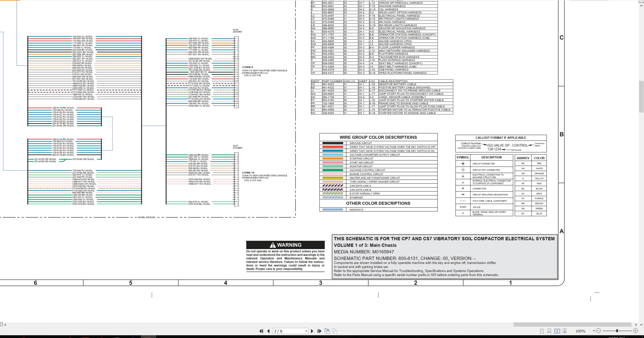Click the DRUM LIGHT OPTION HARNESS row
The height and width of the screenshot is (338, 644).
374,13
